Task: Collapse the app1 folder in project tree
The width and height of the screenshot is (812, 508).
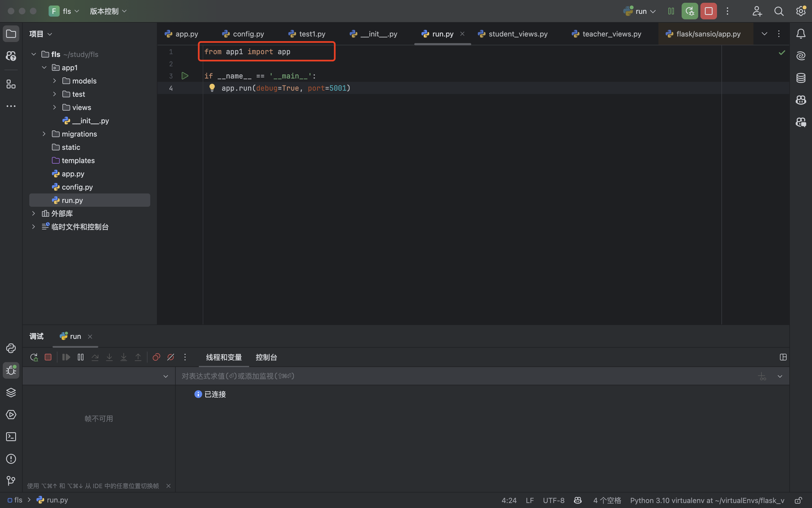Action: coord(44,67)
